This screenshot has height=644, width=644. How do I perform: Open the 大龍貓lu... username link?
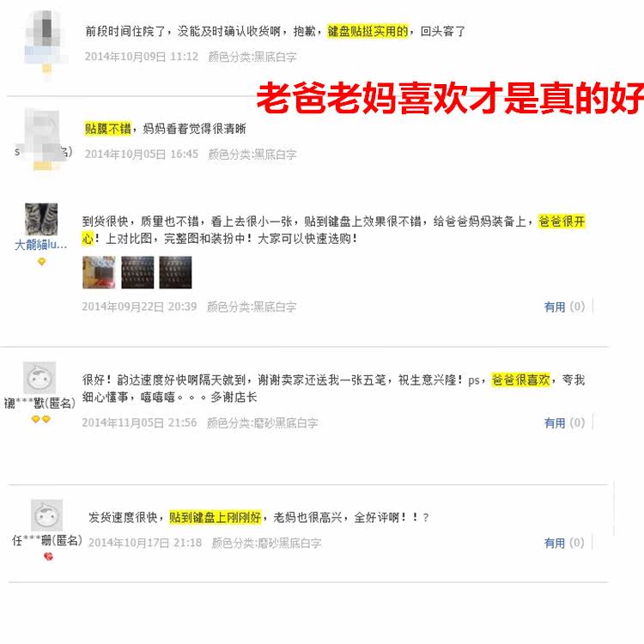point(40,245)
